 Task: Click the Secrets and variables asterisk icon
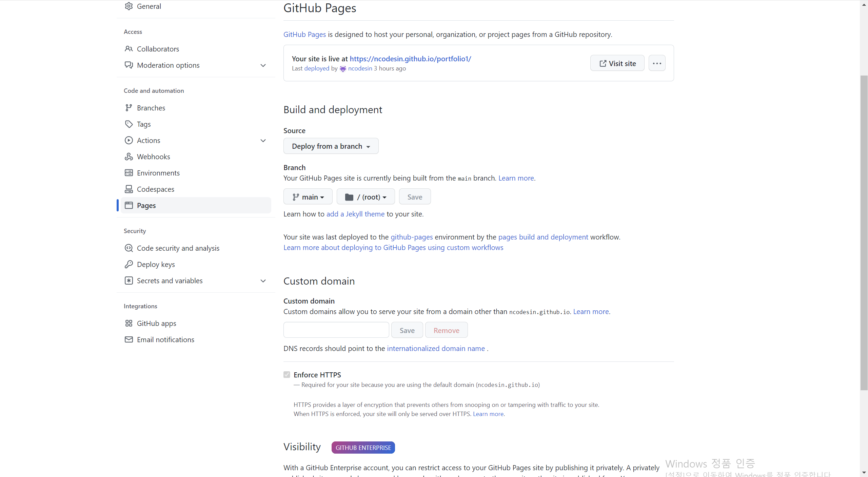[x=129, y=281]
